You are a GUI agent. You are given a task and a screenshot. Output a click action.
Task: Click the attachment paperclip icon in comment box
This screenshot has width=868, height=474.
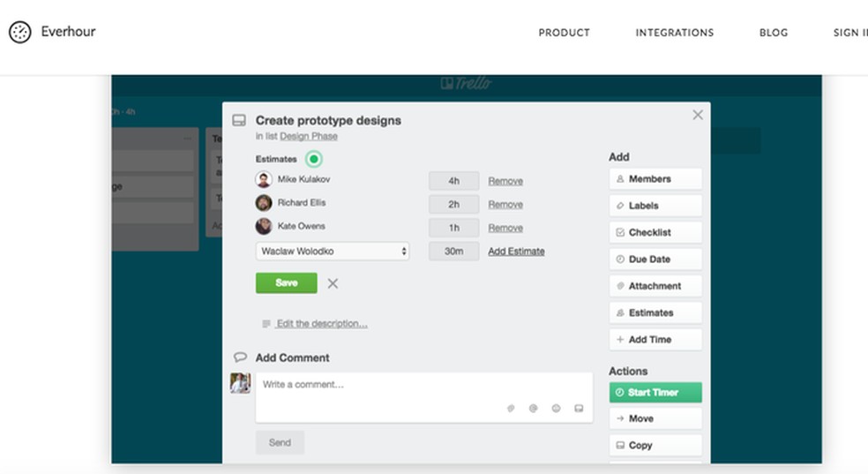tap(511, 408)
